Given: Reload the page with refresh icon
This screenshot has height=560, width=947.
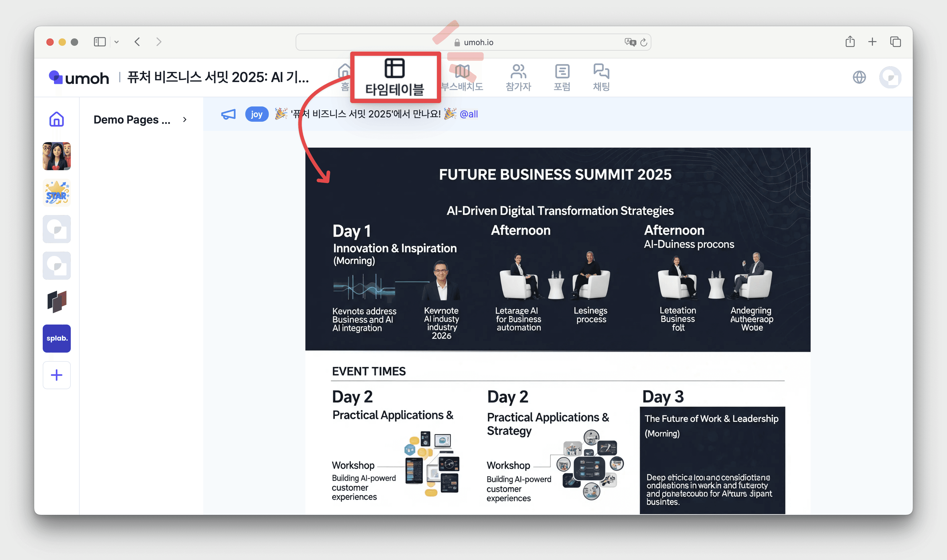Looking at the screenshot, I should pyautogui.click(x=644, y=42).
